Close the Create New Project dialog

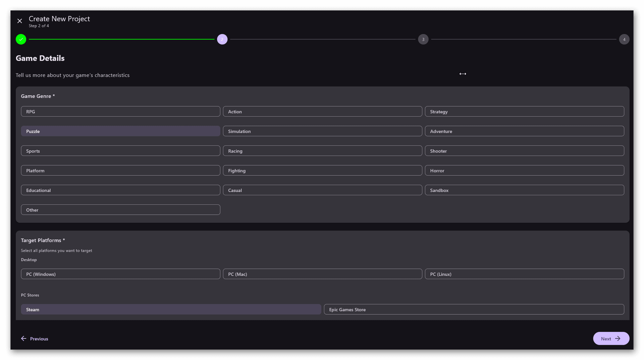pos(20,21)
